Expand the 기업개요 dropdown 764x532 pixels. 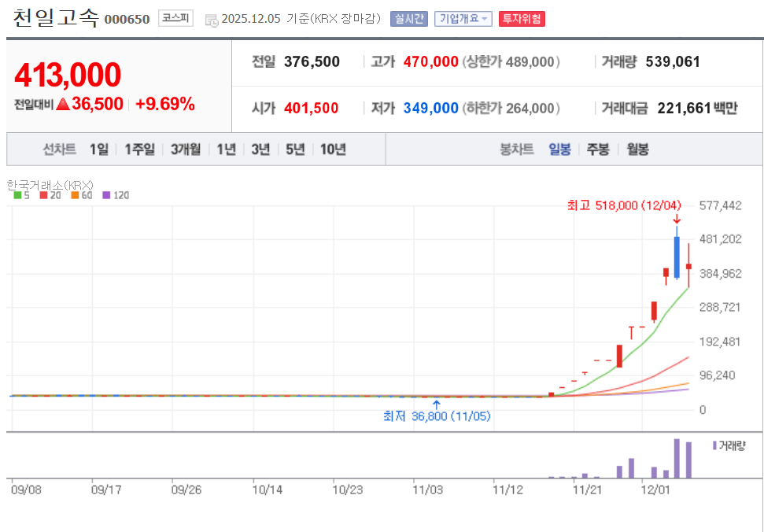pyautogui.click(x=463, y=19)
